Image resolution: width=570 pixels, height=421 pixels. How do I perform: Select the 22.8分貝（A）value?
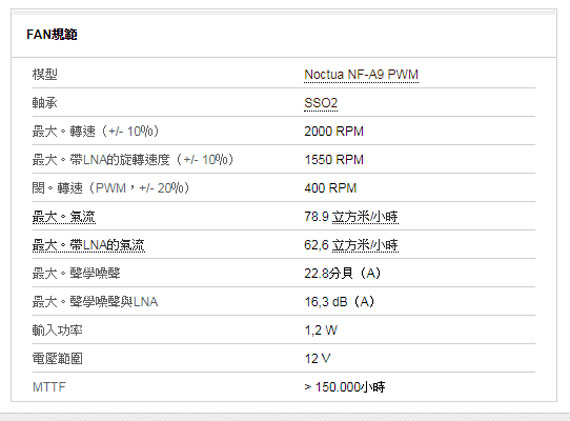343,273
